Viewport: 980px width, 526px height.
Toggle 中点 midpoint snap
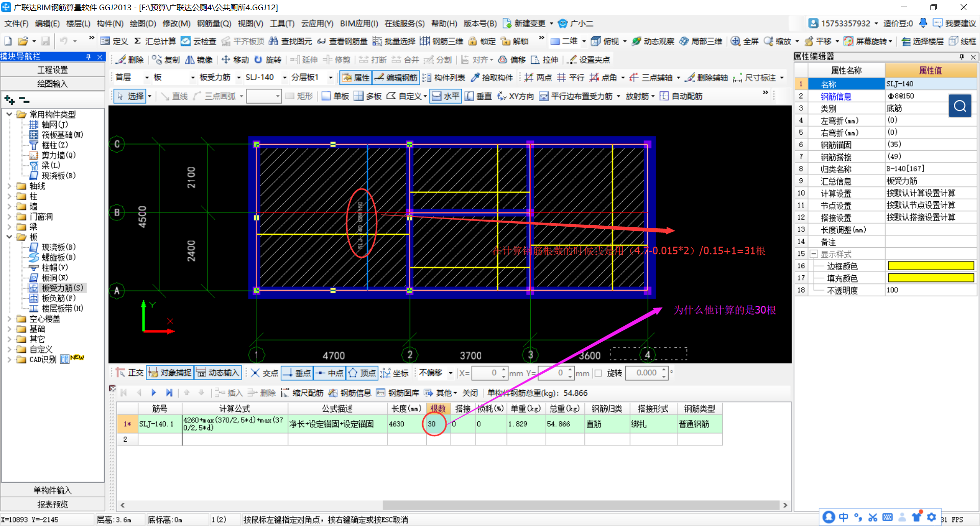[329, 373]
